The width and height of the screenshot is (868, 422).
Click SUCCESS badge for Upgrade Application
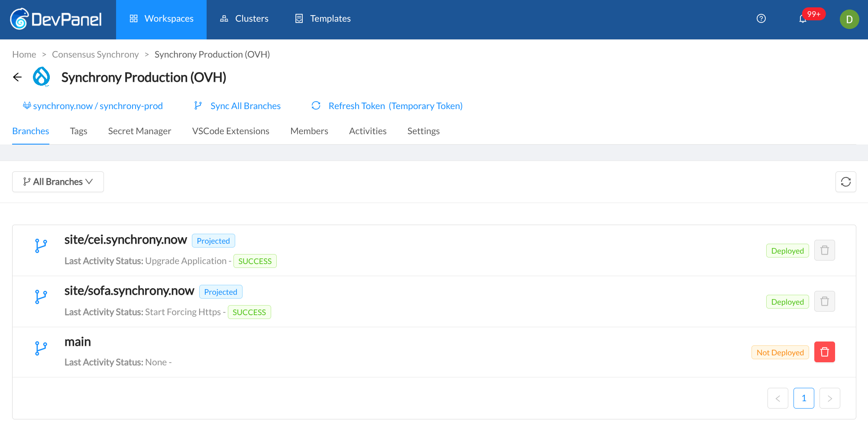point(255,261)
